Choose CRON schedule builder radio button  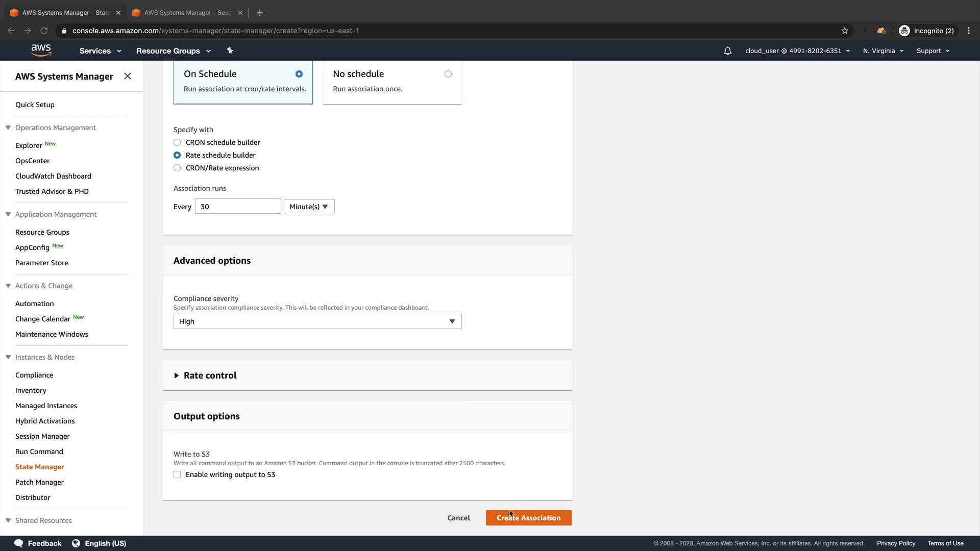click(x=177, y=142)
